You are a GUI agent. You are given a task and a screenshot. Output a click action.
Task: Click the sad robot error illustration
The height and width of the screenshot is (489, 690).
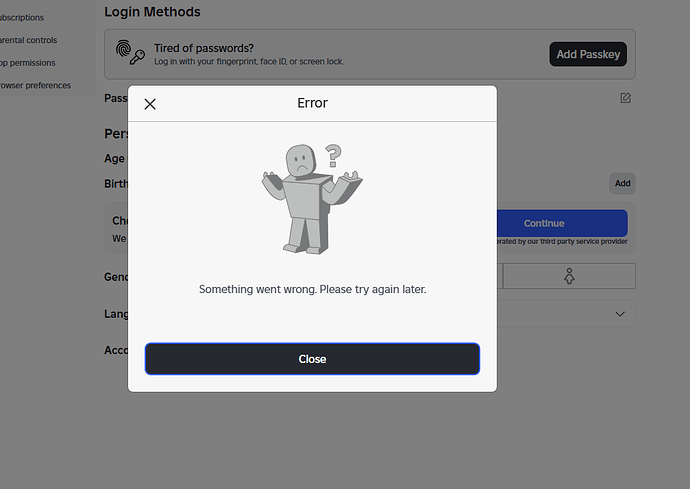coord(312,199)
